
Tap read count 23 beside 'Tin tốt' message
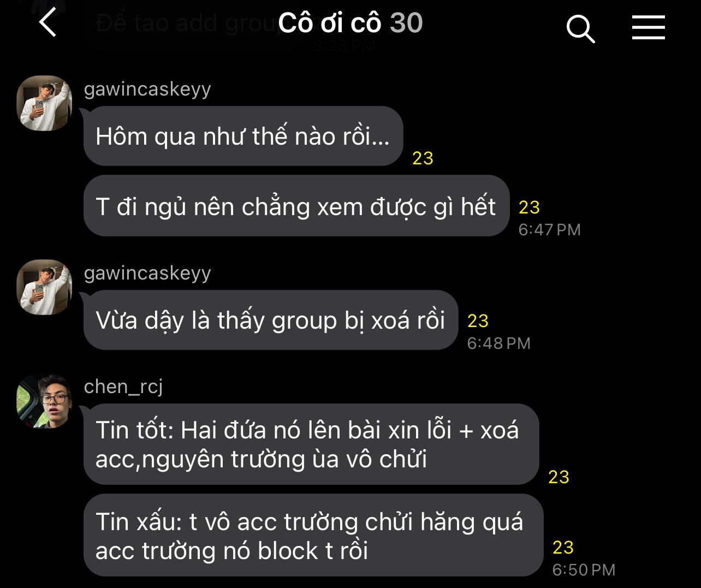(559, 477)
